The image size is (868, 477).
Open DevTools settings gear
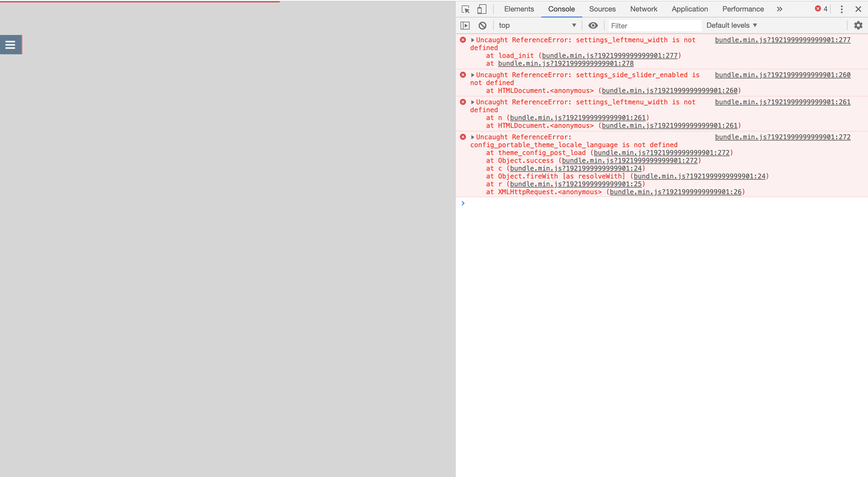point(858,25)
